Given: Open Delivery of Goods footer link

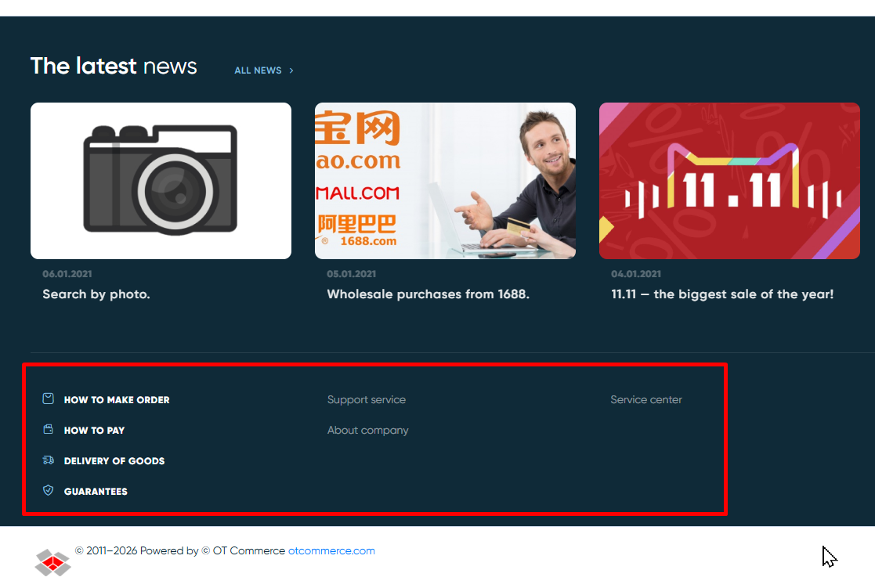Looking at the screenshot, I should click(114, 461).
